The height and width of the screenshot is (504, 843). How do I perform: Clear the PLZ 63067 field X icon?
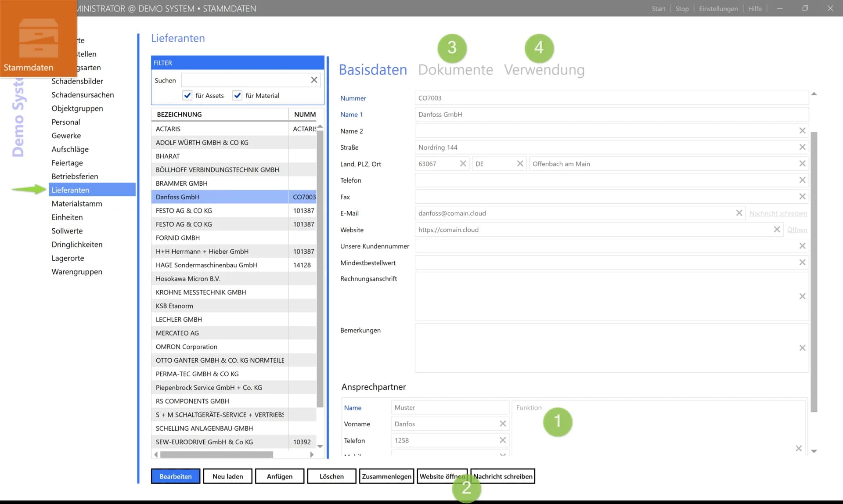(463, 164)
